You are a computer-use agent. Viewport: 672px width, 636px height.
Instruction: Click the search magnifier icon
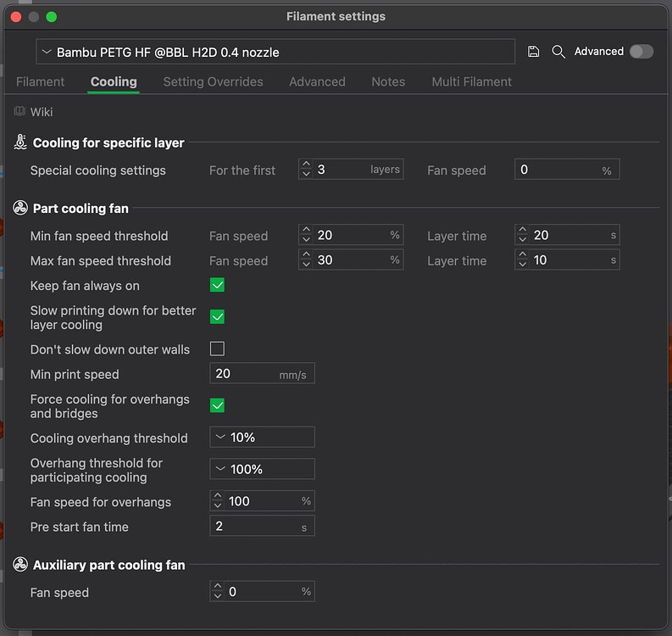[558, 52]
